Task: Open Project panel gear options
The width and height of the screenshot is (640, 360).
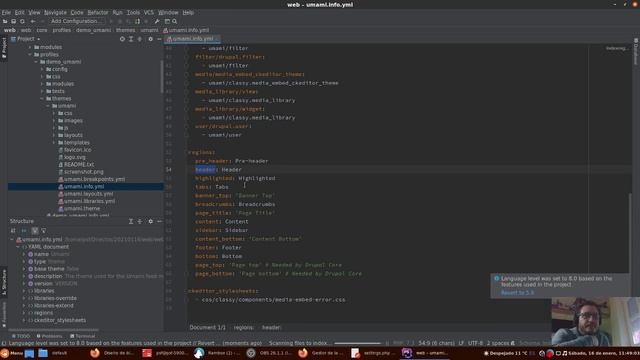Action: tap(150, 39)
